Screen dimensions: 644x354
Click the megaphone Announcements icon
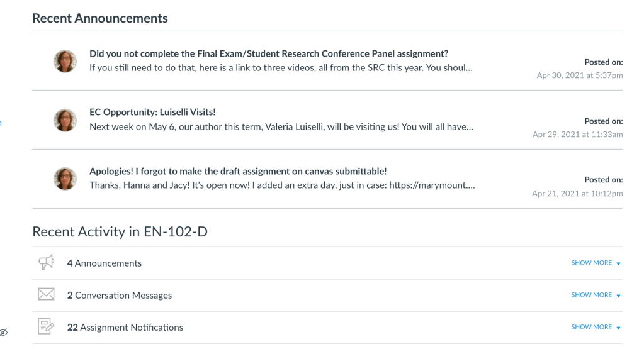click(x=46, y=263)
